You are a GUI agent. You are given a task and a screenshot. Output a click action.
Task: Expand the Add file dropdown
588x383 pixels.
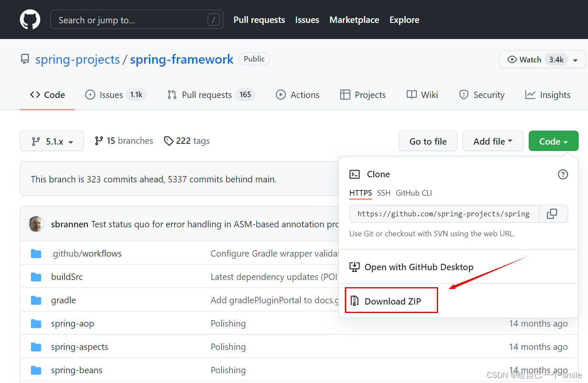click(493, 141)
